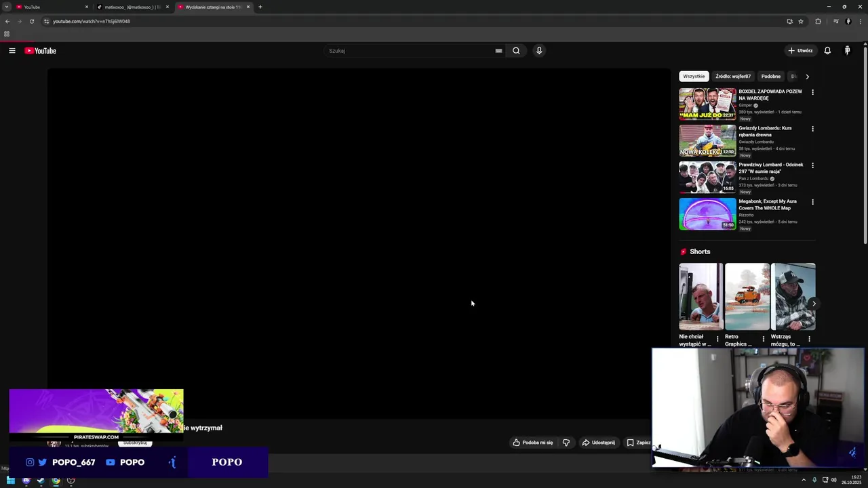Screen dimensions: 868x488
Task: Open Prawdziwy Lombard Odcinek 297 thumbnail
Action: 707,177
